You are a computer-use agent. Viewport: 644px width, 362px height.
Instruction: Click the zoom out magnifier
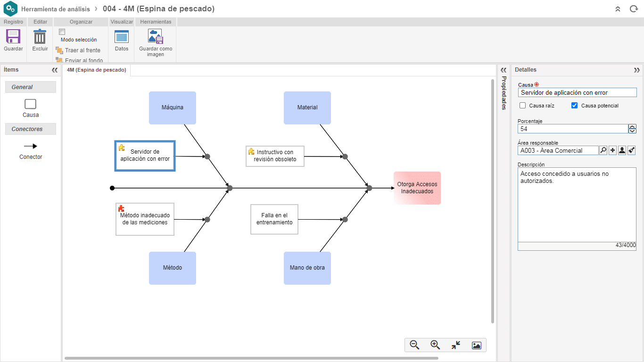coord(415,345)
